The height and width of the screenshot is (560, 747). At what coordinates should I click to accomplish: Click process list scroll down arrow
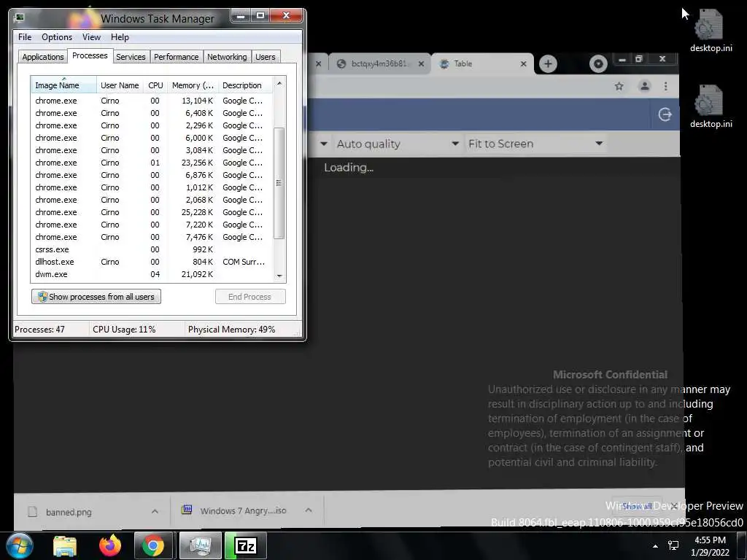tap(279, 276)
